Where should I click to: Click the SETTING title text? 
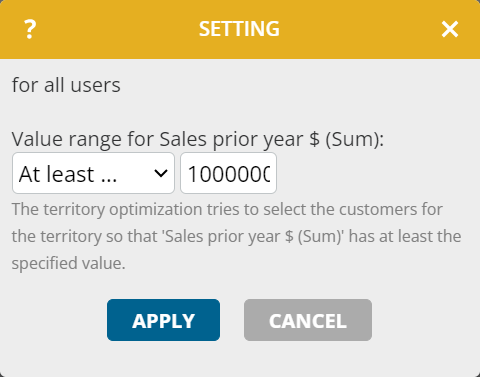[x=239, y=29]
